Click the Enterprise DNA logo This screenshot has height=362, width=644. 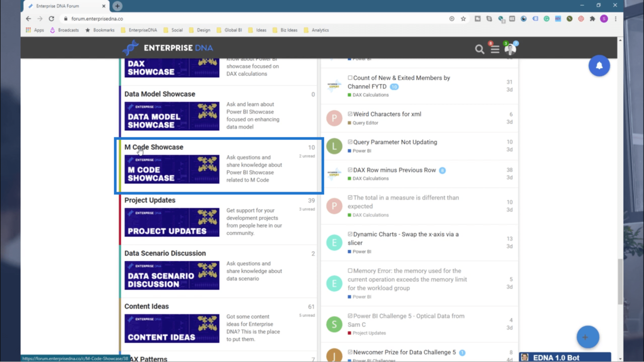pos(168,48)
